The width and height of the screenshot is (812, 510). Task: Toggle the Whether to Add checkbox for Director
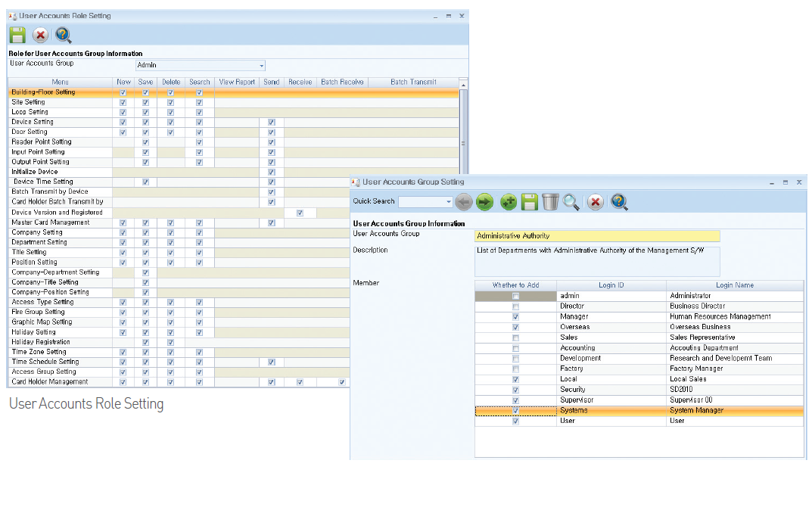515,306
